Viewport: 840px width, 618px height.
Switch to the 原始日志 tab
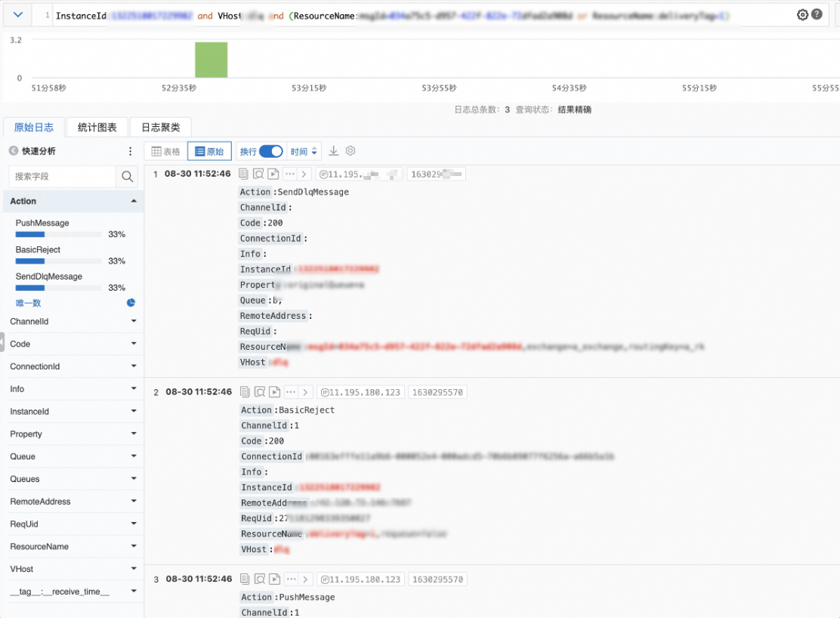[34, 128]
